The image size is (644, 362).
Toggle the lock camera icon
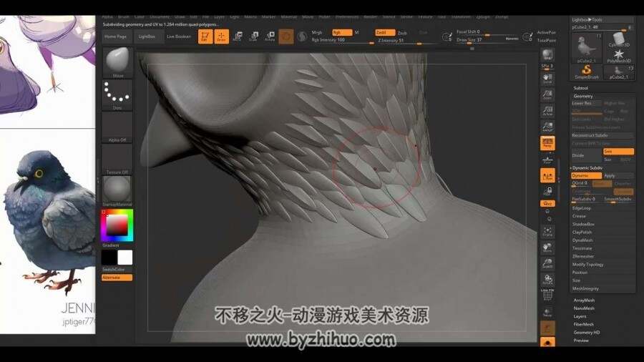tap(547, 191)
